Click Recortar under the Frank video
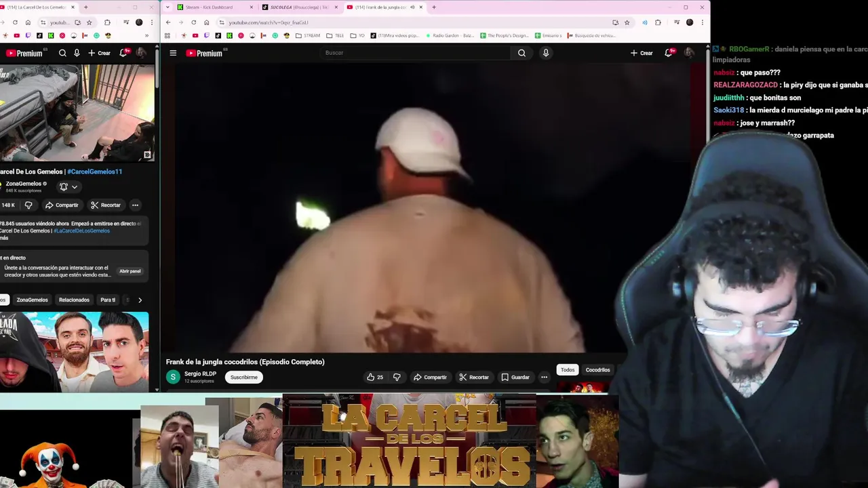Screen dimensions: 868x488 (474, 377)
